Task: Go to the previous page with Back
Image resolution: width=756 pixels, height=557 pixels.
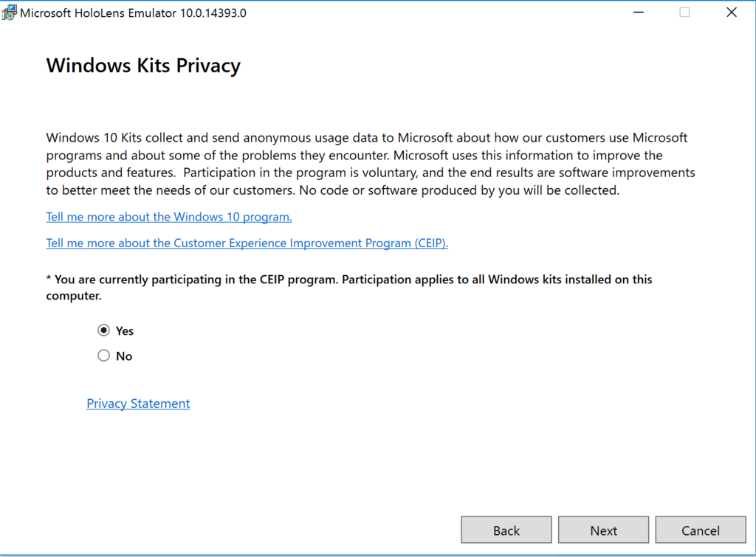Action: pyautogui.click(x=506, y=530)
